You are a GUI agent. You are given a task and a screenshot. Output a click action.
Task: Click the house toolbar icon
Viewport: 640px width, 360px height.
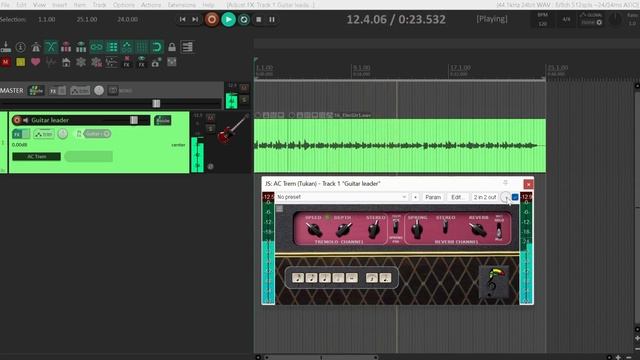coord(66,62)
